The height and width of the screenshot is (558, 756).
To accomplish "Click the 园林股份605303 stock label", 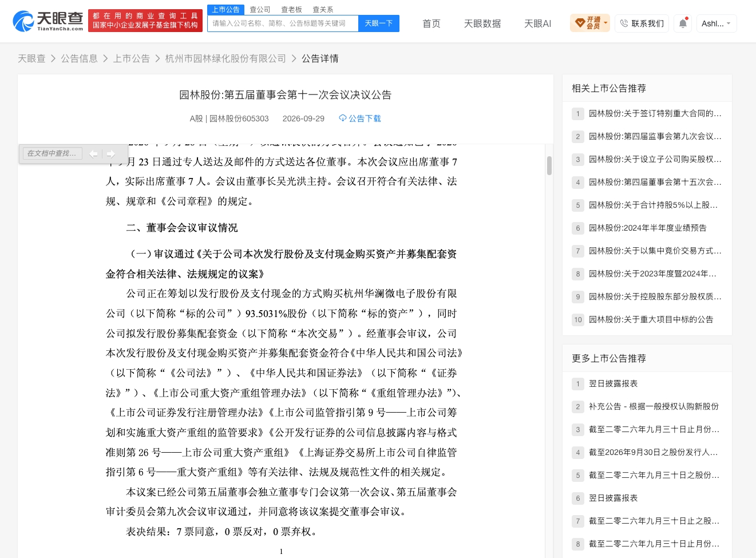I will (239, 118).
